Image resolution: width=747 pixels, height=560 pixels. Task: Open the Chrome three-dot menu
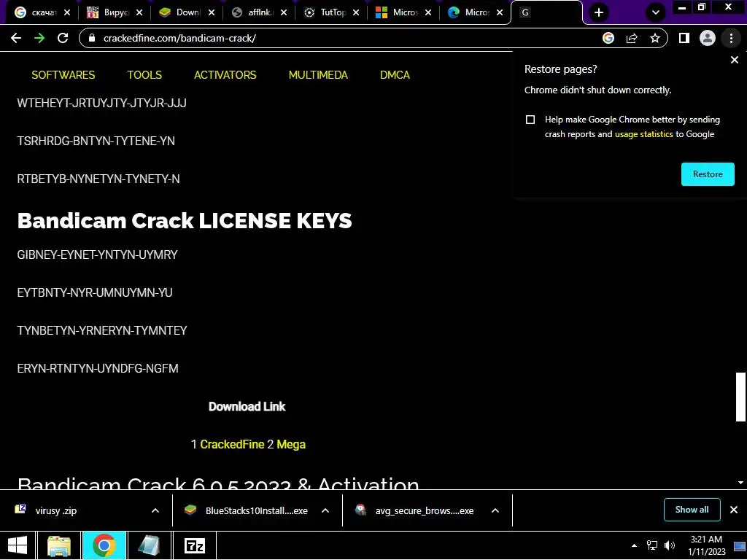tap(731, 38)
